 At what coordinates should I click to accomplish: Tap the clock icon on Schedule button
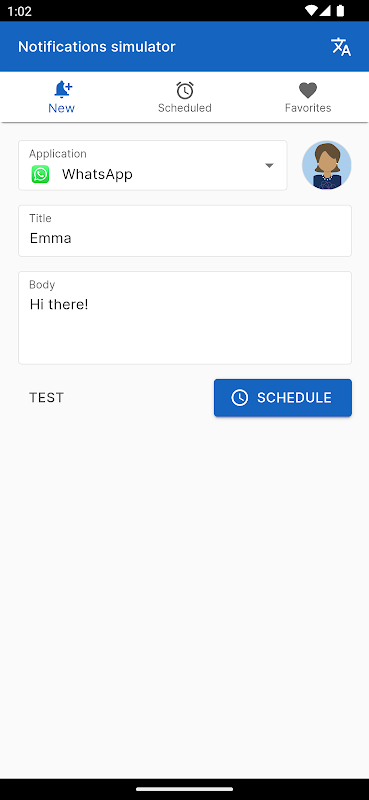[240, 398]
